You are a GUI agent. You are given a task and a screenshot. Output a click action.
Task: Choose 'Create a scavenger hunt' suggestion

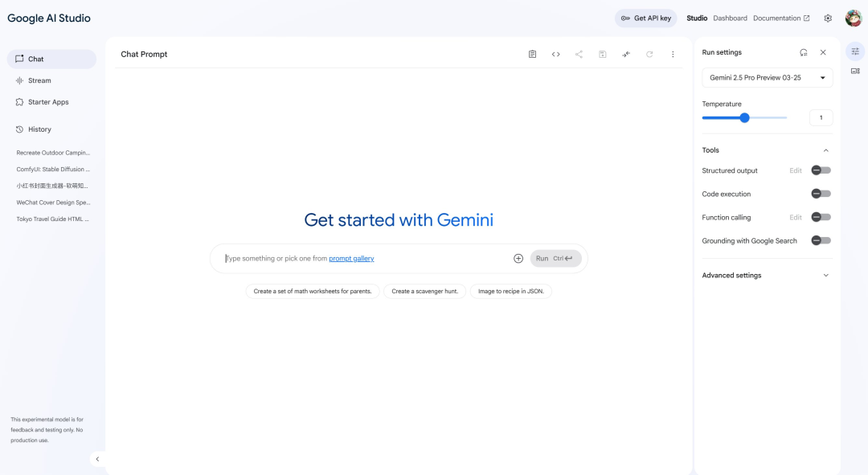pos(424,291)
